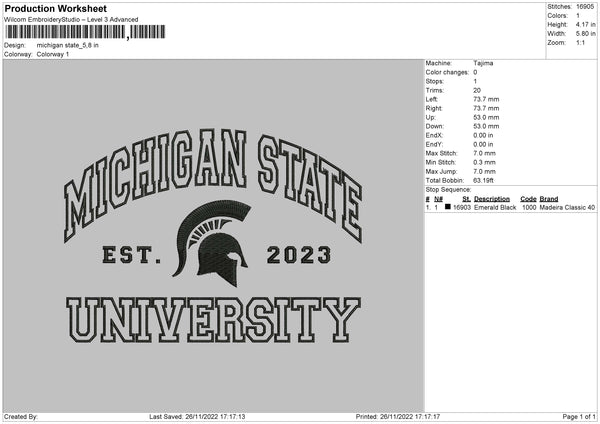This screenshot has height=424, width=600.
Task: Click the 'Description' column header
Action: 492,199
